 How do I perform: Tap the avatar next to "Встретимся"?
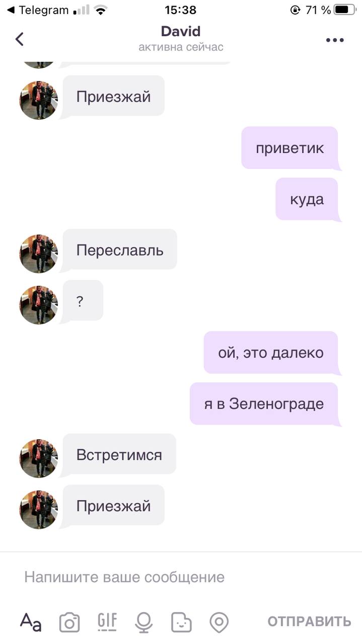(x=39, y=458)
